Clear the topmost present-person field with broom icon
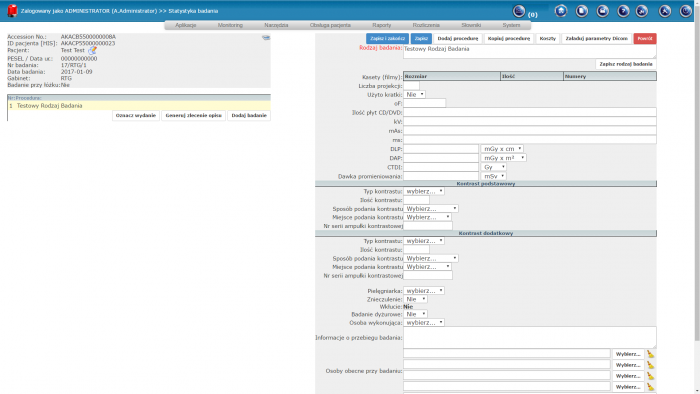 [650, 354]
